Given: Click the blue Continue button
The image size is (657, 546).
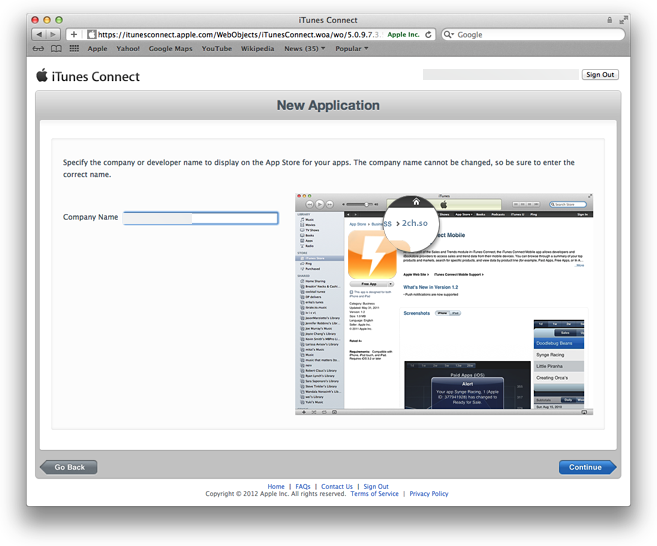Looking at the screenshot, I should [587, 467].
